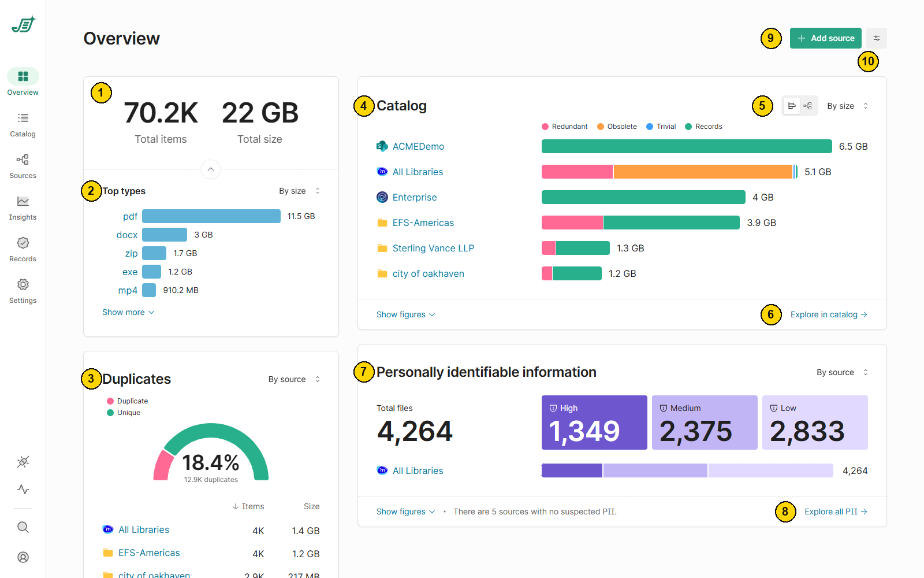Viewport: 924px width, 578px height.
Task: Select the High PII risk tile
Action: point(594,423)
